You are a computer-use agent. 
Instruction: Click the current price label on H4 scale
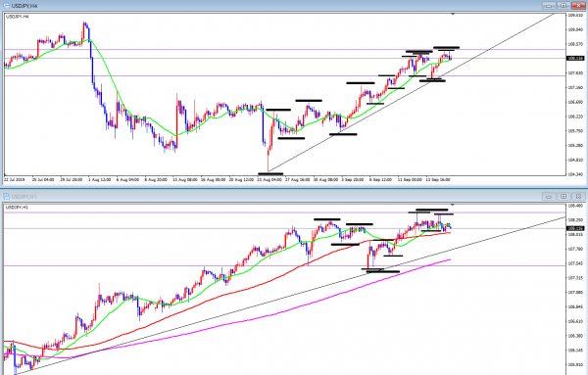[x=575, y=59]
